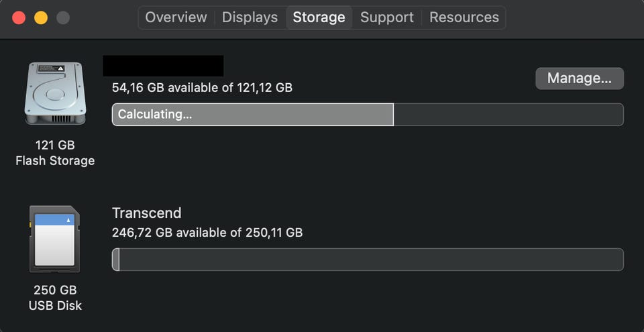Click the flash storage hard drive icon

[x=55, y=93]
